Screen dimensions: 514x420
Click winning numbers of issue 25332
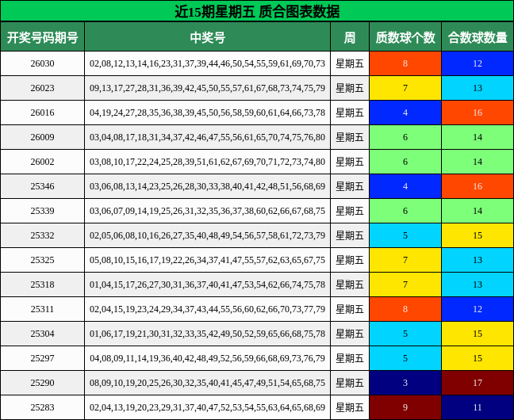pos(208,235)
